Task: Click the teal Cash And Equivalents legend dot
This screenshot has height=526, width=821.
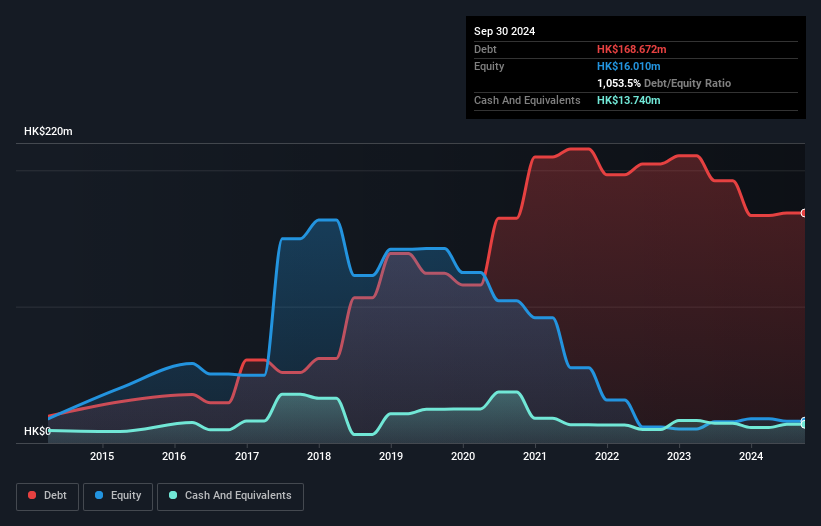Action: point(173,495)
